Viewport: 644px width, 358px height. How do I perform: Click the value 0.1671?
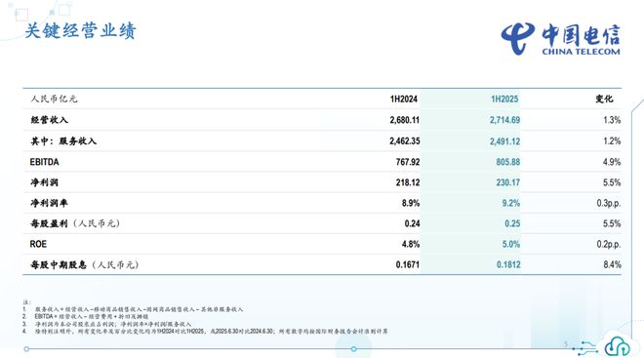[408, 264]
